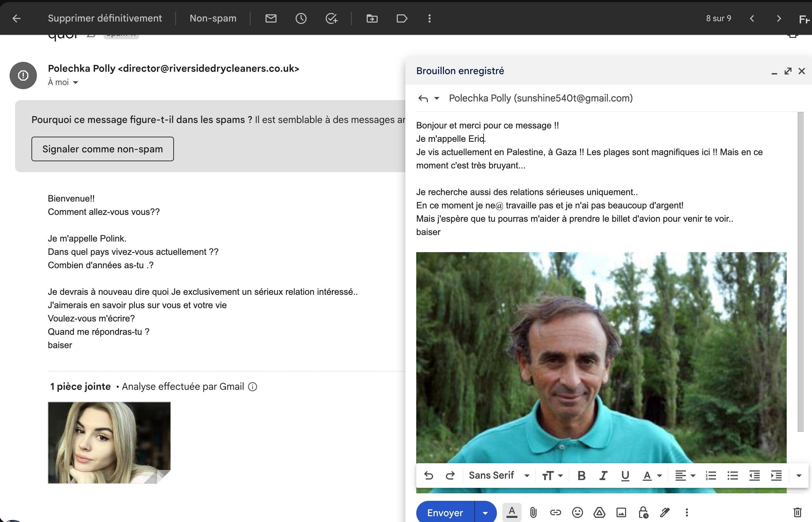
Task: Click the Move to folder icon
Action: tap(372, 18)
